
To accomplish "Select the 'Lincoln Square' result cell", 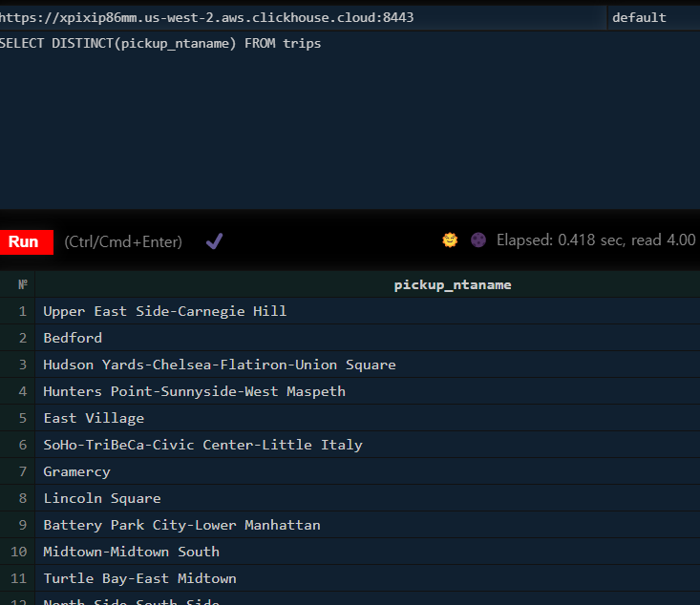I will click(x=368, y=498).
